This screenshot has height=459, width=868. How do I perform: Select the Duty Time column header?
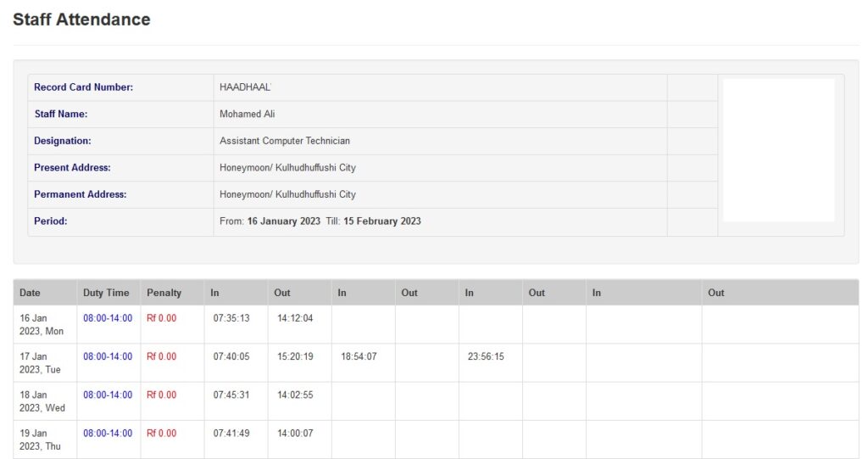coord(106,293)
